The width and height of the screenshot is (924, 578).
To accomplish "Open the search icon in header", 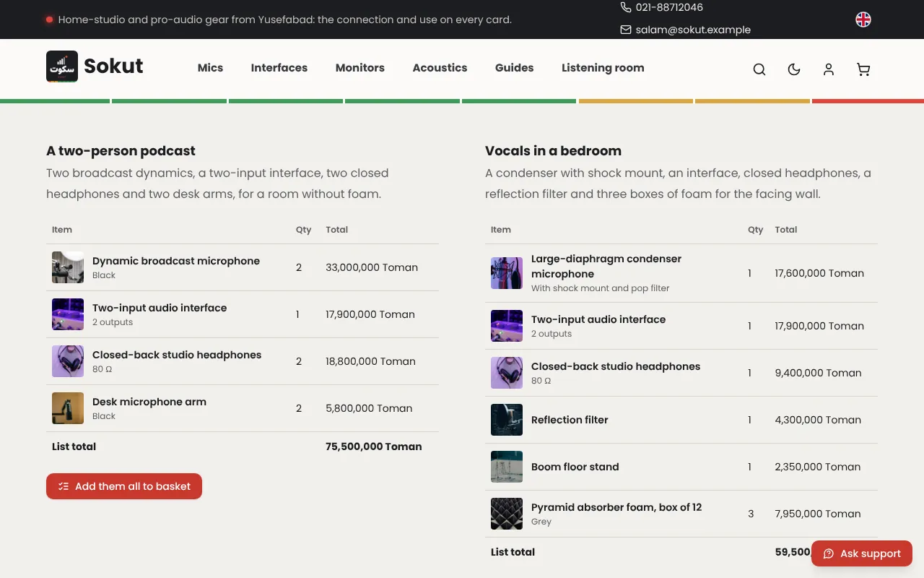I will (759, 69).
